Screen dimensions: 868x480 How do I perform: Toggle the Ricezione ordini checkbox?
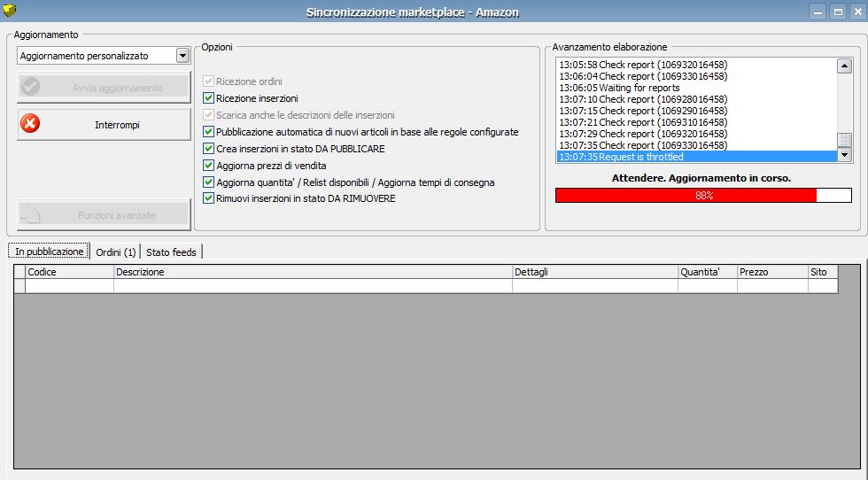208,81
